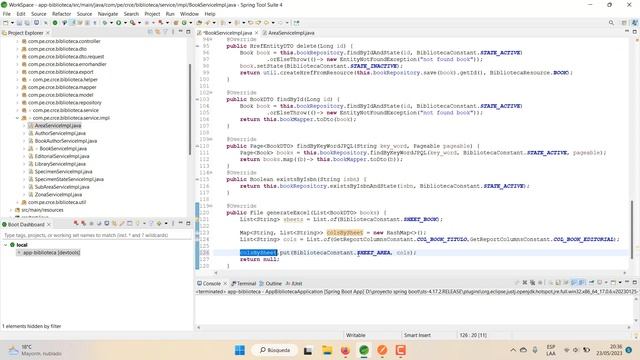
Task: Toggle Link with Editor in Project Explorer
Action: (x=157, y=32)
